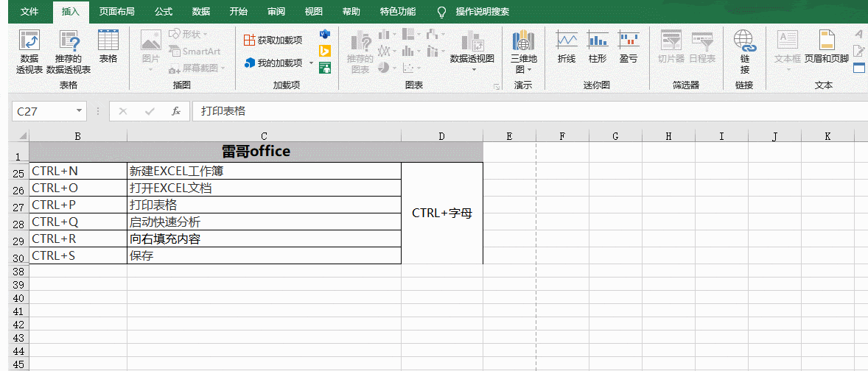The width and height of the screenshot is (868, 371).
Task: Click the Pictures (图片) icon
Action: coord(150,40)
